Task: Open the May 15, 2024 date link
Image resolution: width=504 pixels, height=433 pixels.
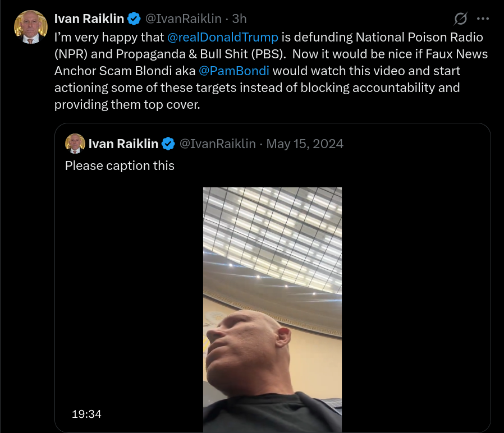Action: [305, 144]
